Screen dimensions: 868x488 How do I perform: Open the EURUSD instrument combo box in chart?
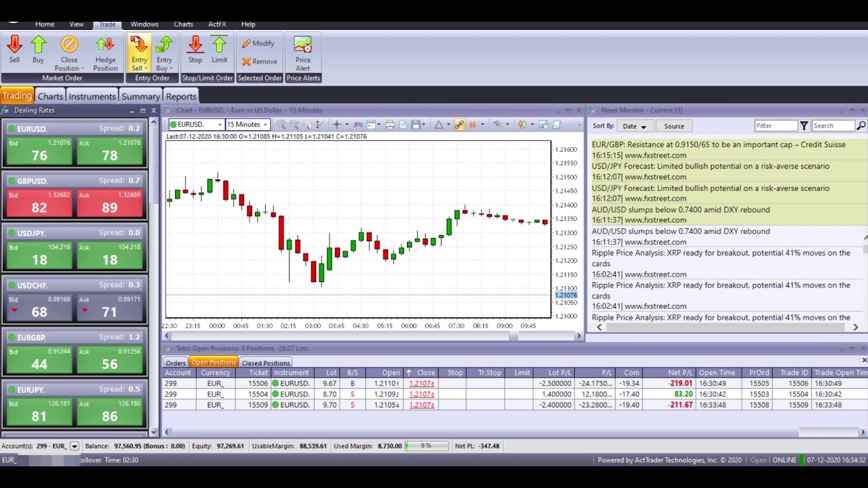point(196,125)
